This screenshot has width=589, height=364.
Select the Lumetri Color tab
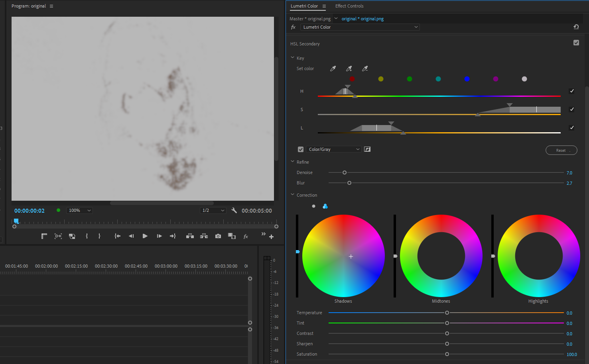click(304, 6)
